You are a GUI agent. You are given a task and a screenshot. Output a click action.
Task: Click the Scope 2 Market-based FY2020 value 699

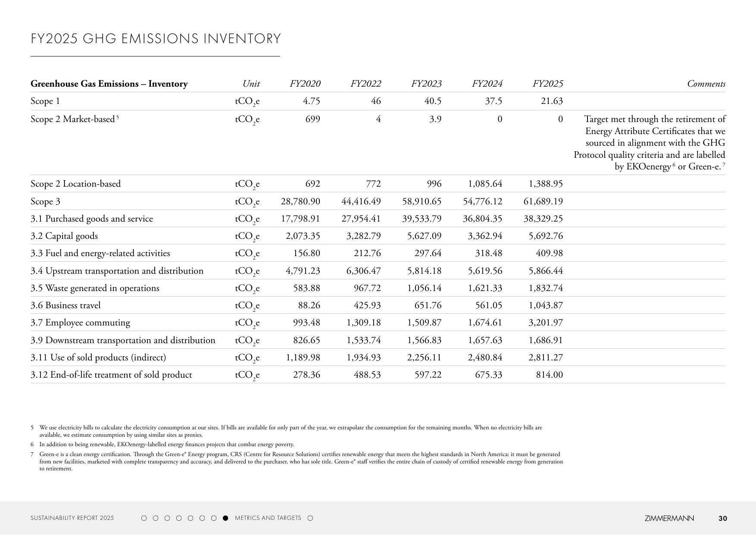coord(312,119)
